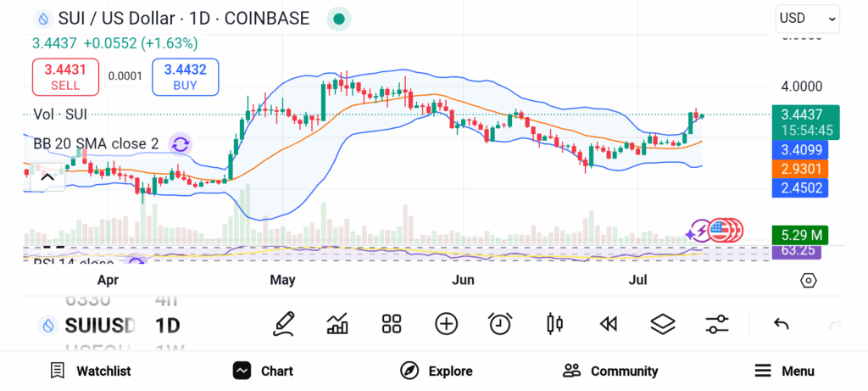Start bar replay with the rewind icon
868x391 pixels.
point(609,324)
